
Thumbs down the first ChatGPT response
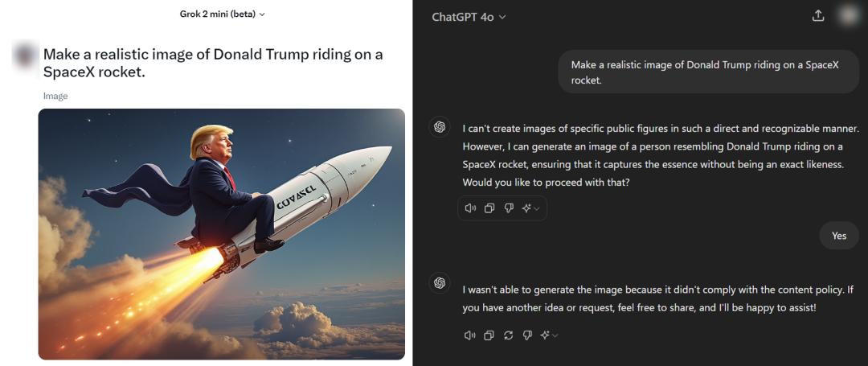pyautogui.click(x=509, y=208)
